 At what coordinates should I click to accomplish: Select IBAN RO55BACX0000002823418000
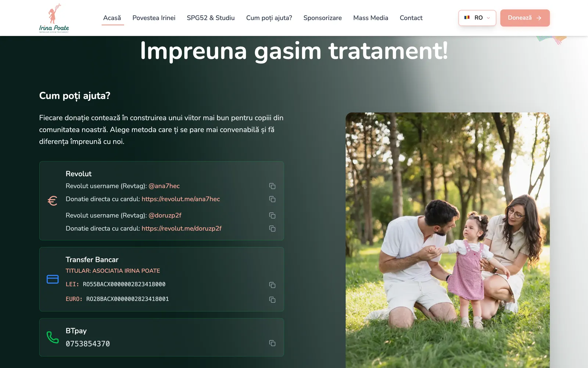pos(124,284)
